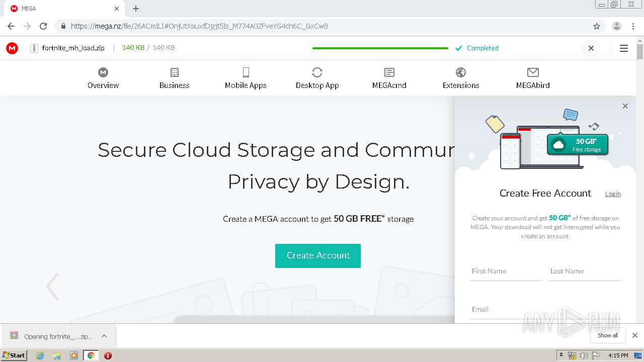Open Chrome profile avatar

[x=616, y=26]
